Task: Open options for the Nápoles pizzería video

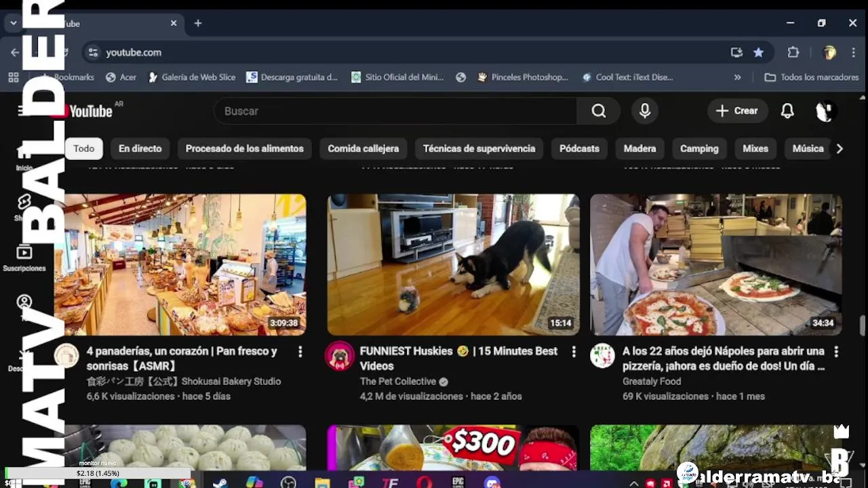Action: 836,352
